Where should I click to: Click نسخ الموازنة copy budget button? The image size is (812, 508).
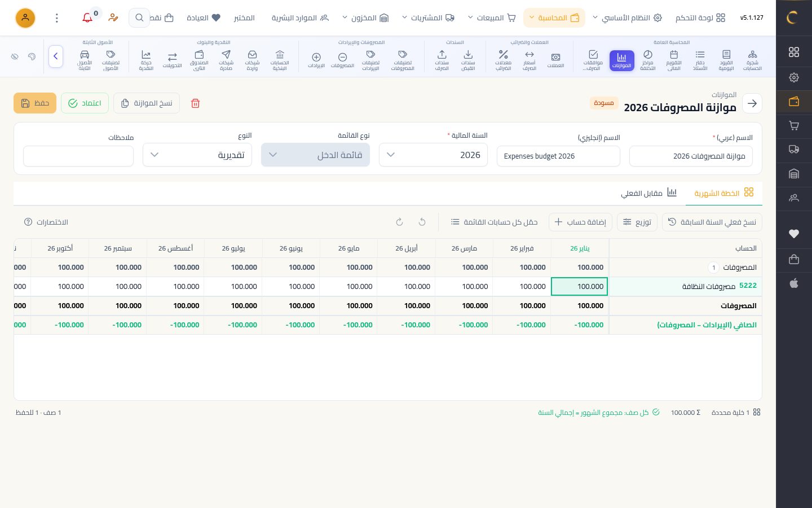coord(147,103)
